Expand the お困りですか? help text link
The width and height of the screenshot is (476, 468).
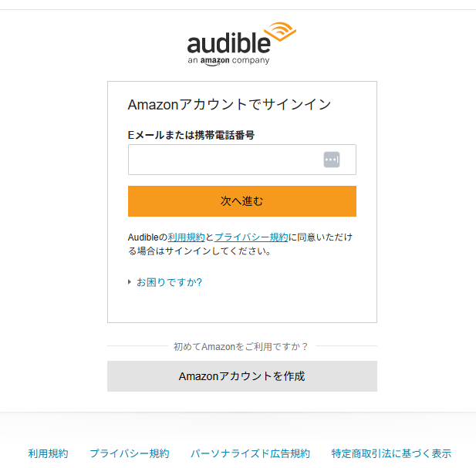(x=169, y=282)
